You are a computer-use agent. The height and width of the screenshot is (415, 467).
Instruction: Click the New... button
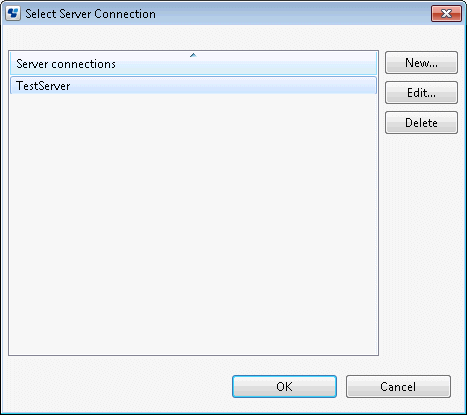[421, 63]
